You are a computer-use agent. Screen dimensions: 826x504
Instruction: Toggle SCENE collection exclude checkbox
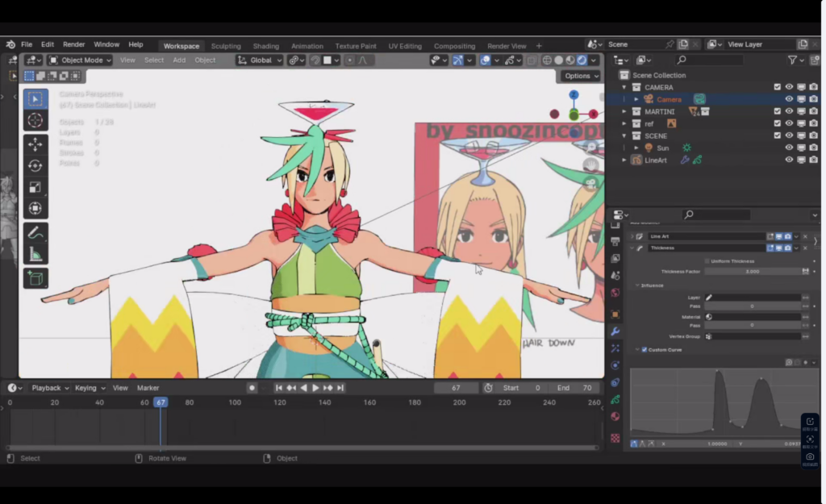coord(777,135)
